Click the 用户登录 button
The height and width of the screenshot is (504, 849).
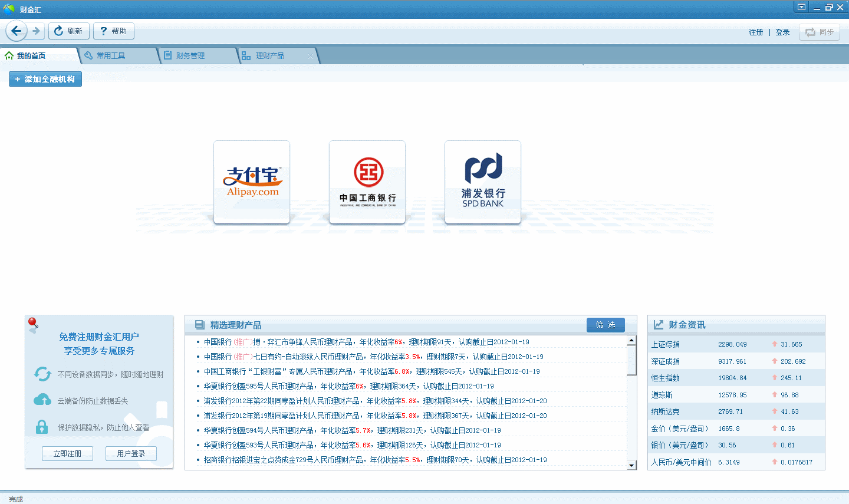tap(131, 453)
